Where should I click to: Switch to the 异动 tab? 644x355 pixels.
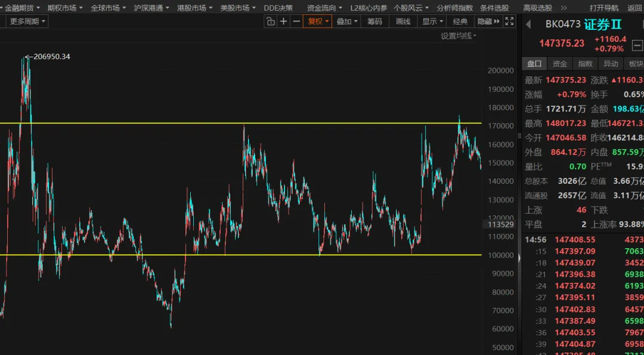point(611,63)
